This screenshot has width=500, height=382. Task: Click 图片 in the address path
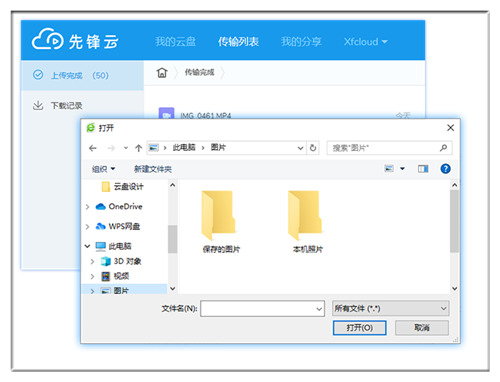[218, 147]
